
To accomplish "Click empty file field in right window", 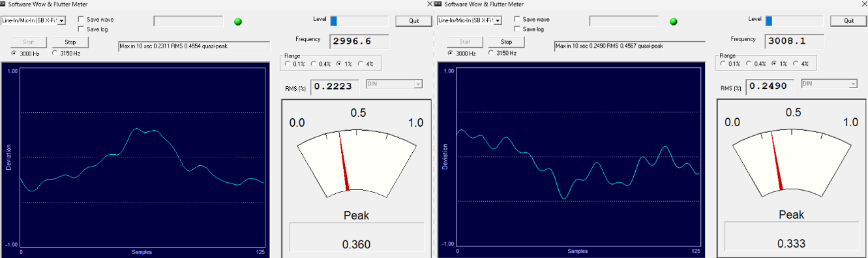I will point(625,21).
